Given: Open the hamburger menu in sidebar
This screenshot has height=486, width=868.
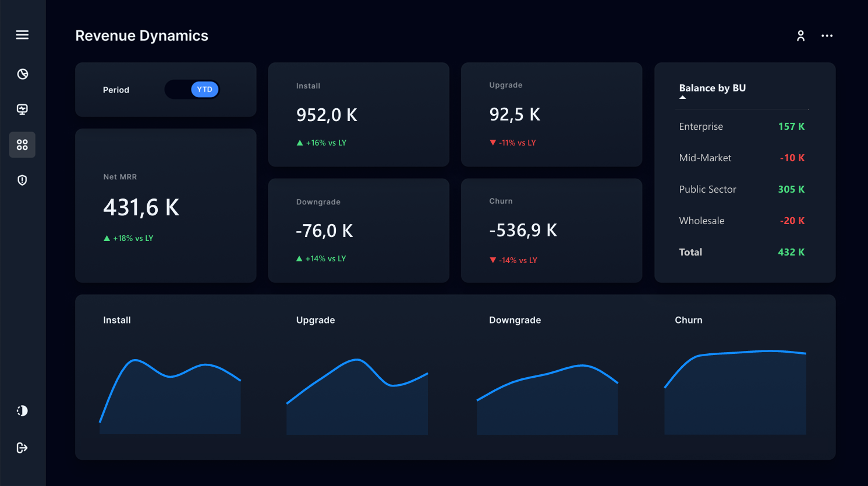Looking at the screenshot, I should coord(22,35).
